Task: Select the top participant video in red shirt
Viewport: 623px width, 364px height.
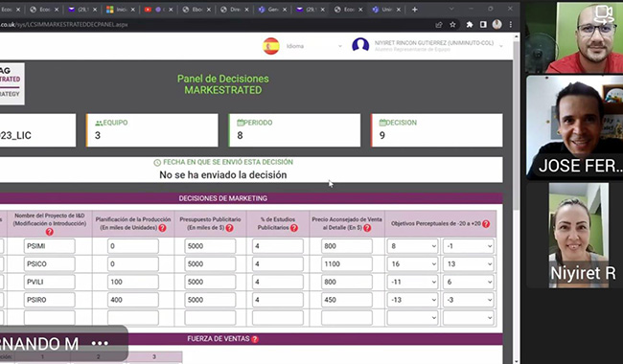Action: pos(574,37)
